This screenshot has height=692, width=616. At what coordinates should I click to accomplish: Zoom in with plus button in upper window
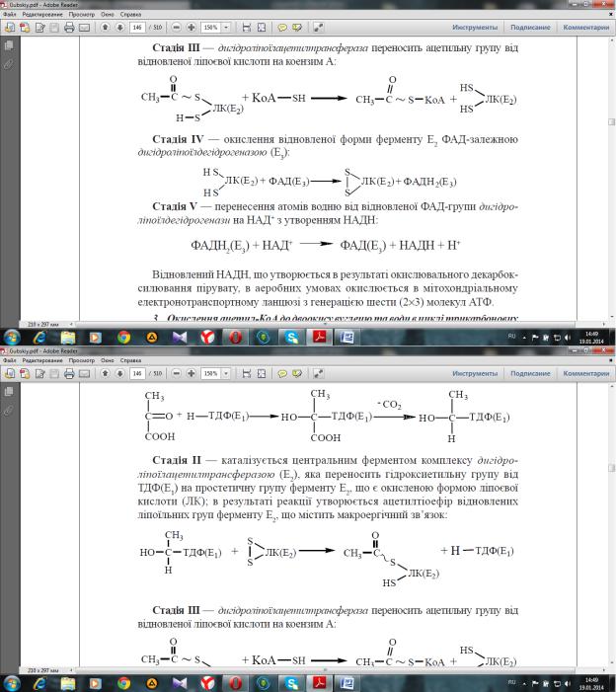tap(192, 28)
